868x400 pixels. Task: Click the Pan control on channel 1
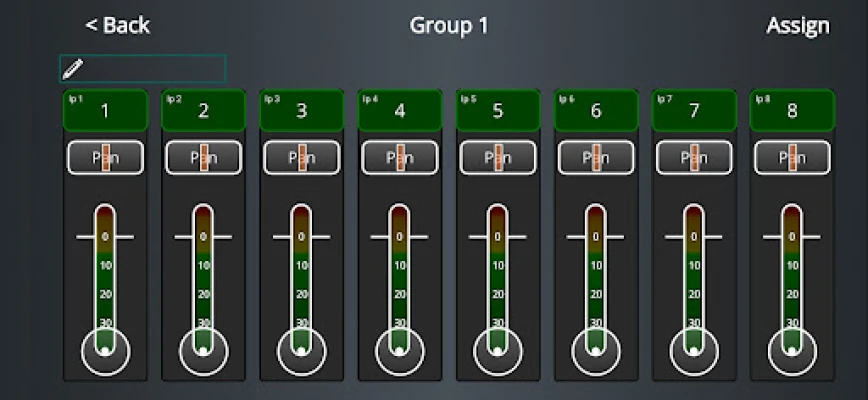[x=105, y=157]
